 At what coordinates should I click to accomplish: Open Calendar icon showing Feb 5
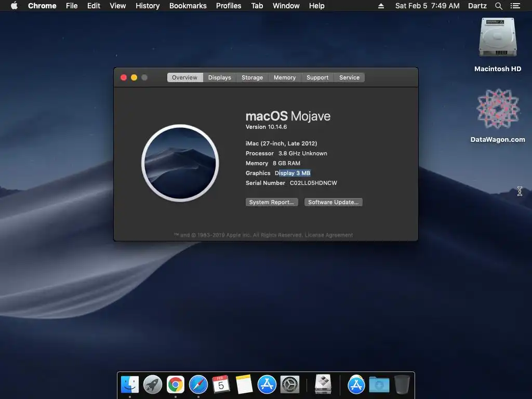tap(221, 385)
